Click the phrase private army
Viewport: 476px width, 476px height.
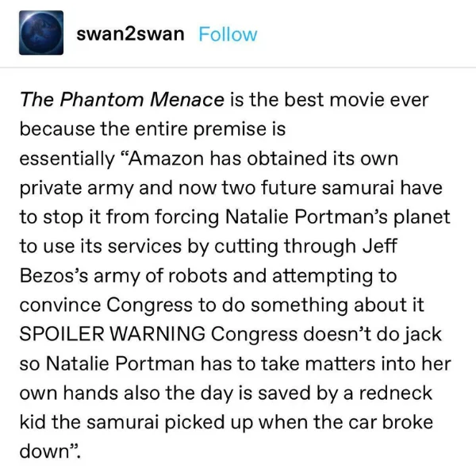(76, 188)
